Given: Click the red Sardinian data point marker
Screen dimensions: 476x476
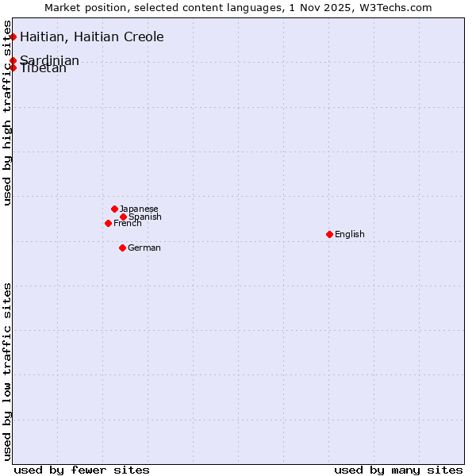Looking at the screenshot, I should pyautogui.click(x=13, y=60).
